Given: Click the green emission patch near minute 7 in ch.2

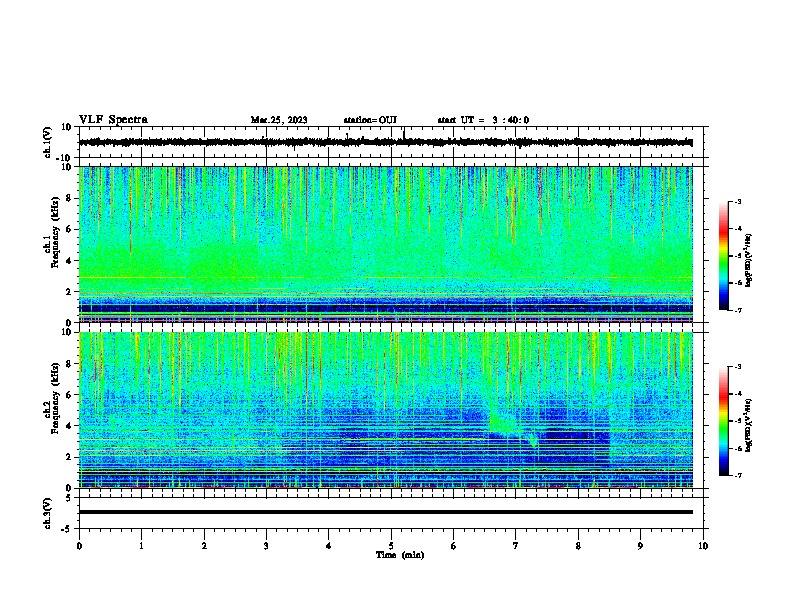Looking at the screenshot, I should (x=504, y=422).
